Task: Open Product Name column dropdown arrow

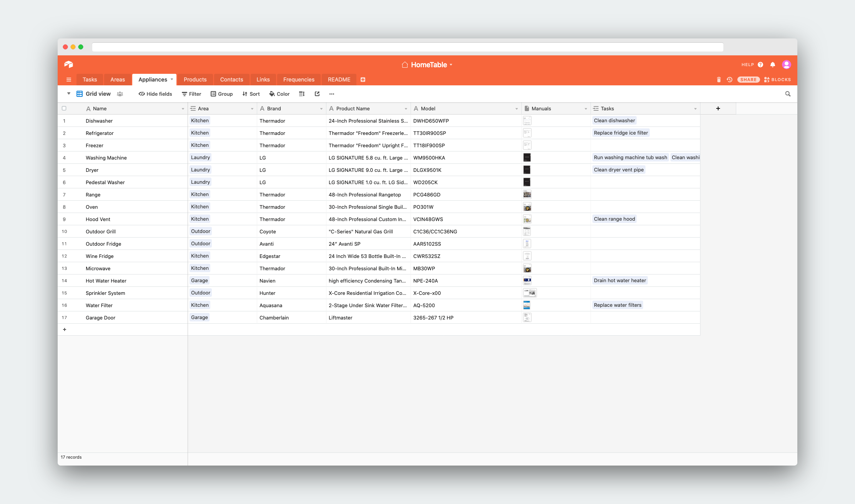Action: click(x=406, y=109)
